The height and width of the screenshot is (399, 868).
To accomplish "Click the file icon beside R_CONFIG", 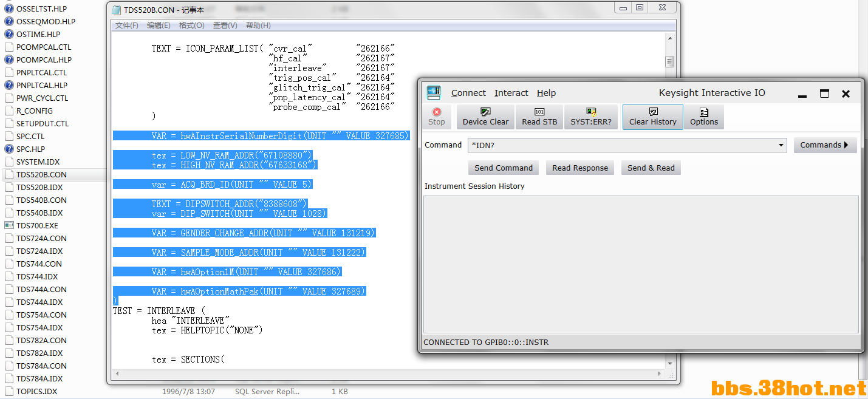I will 9,111.
